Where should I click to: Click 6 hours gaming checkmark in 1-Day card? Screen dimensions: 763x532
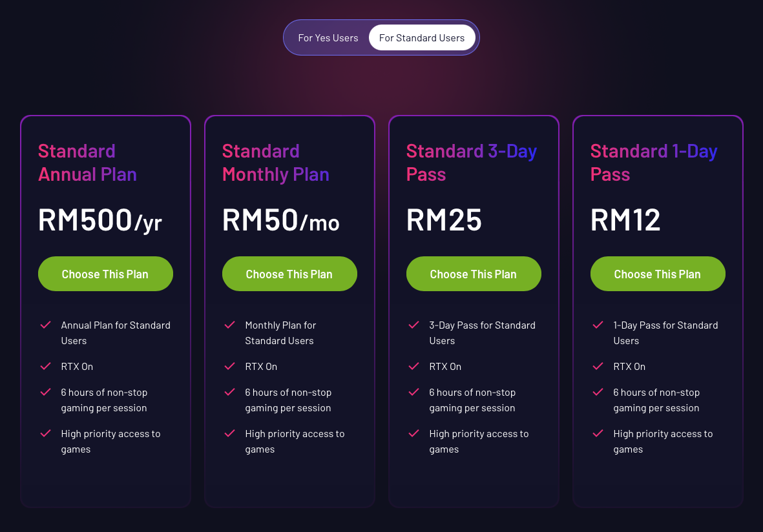(598, 392)
